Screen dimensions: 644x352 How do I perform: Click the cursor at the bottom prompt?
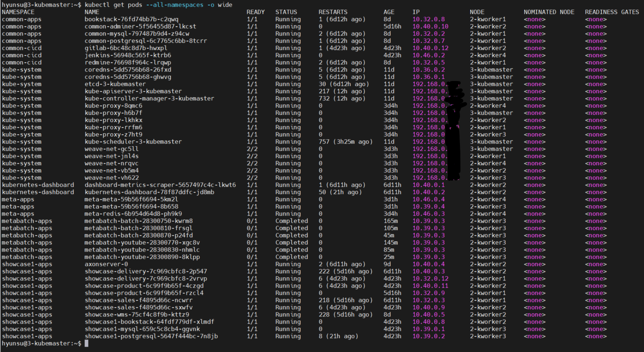click(87, 343)
